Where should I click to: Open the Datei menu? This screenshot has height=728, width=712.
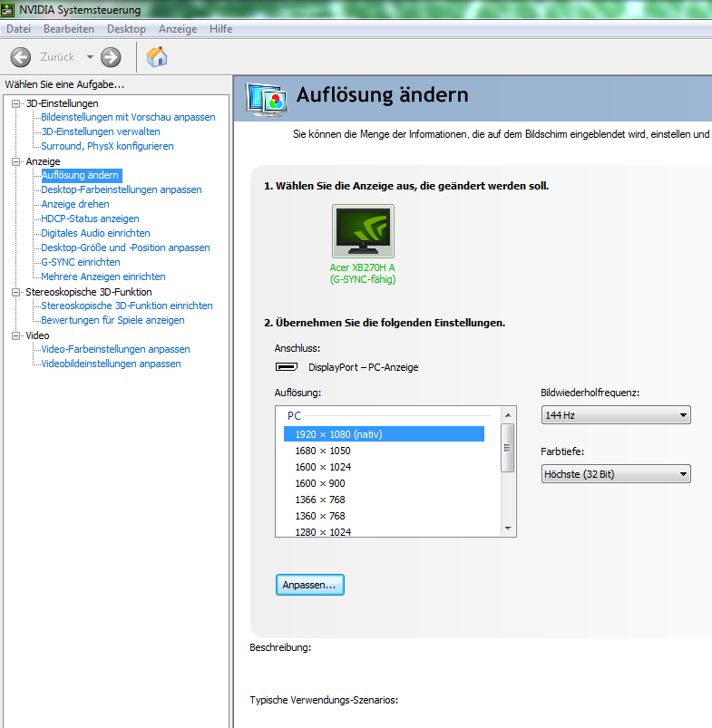click(x=18, y=29)
